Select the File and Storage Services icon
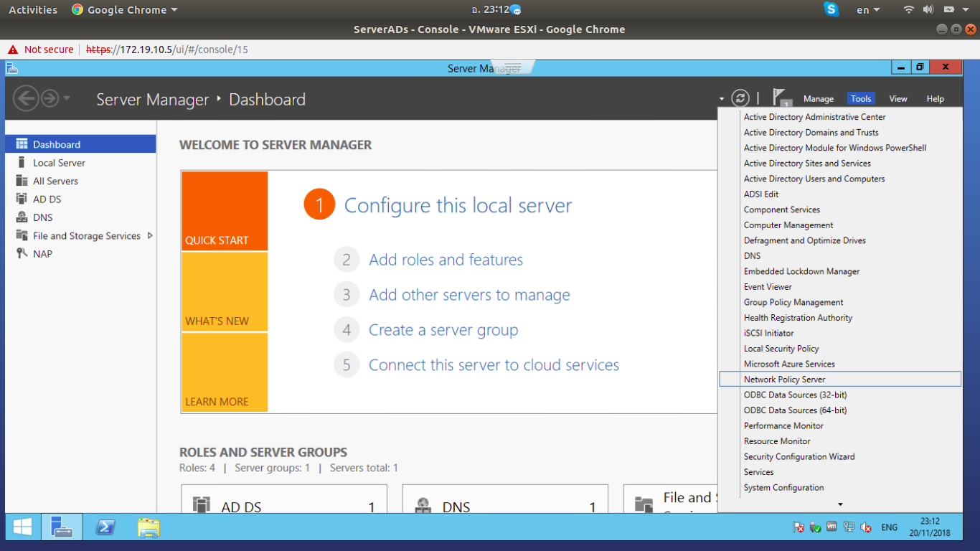Image resolution: width=980 pixels, height=551 pixels. (x=22, y=235)
